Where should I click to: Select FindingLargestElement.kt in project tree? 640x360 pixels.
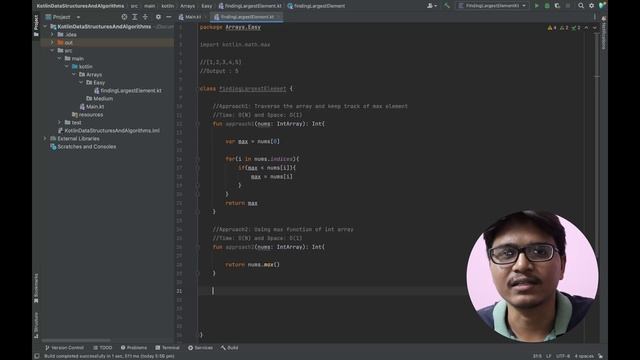[x=127, y=91]
